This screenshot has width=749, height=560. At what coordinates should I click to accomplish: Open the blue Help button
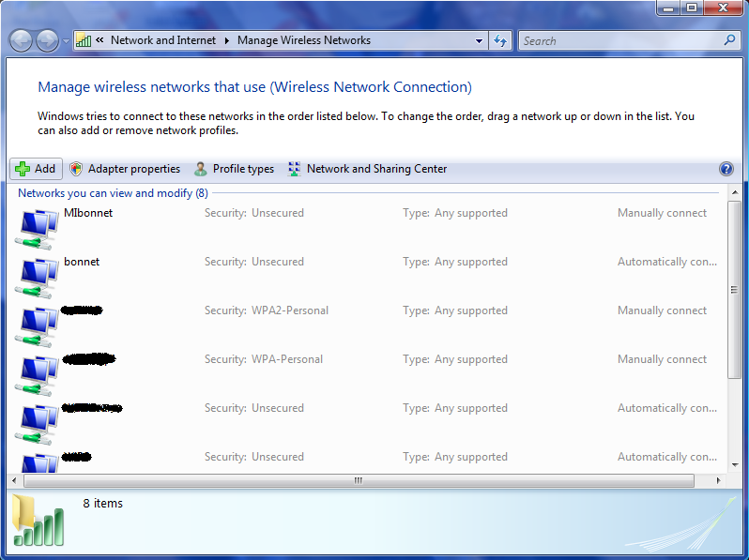726,169
